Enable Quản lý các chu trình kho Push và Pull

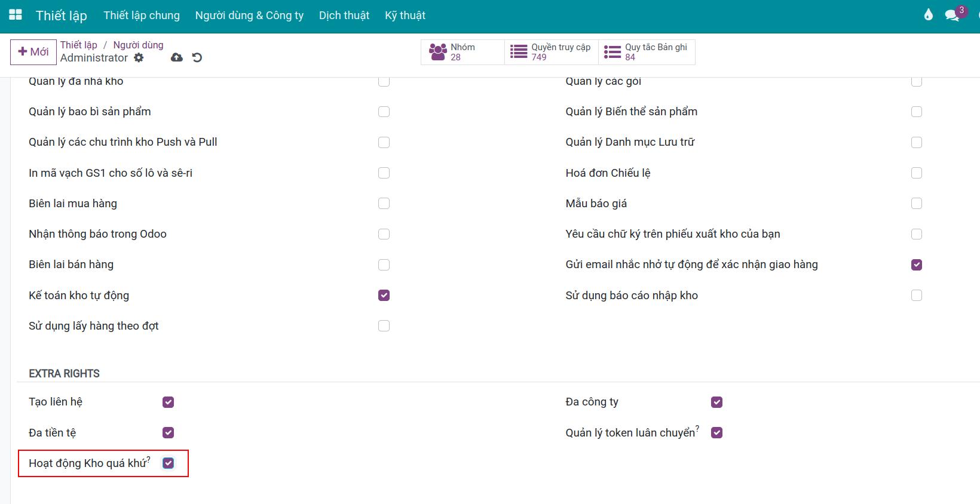(x=384, y=142)
